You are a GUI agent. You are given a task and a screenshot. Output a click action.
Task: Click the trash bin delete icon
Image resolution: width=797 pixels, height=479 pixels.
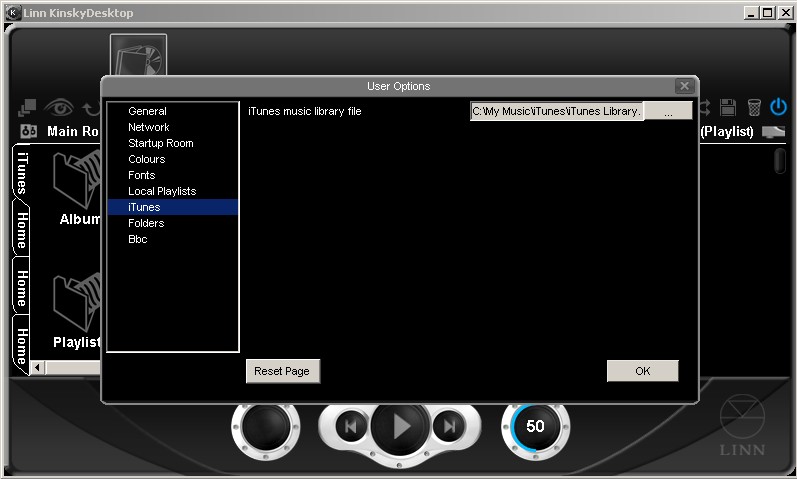click(754, 107)
